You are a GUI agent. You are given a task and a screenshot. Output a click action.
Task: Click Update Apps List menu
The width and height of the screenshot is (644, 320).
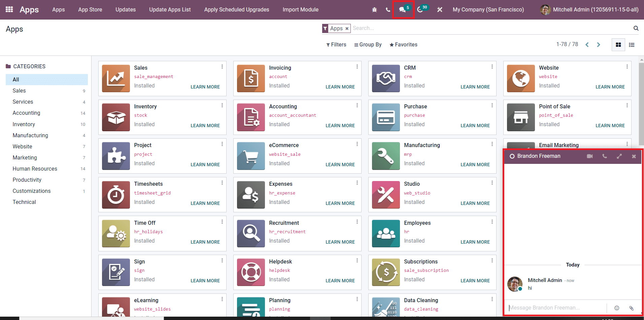click(170, 9)
